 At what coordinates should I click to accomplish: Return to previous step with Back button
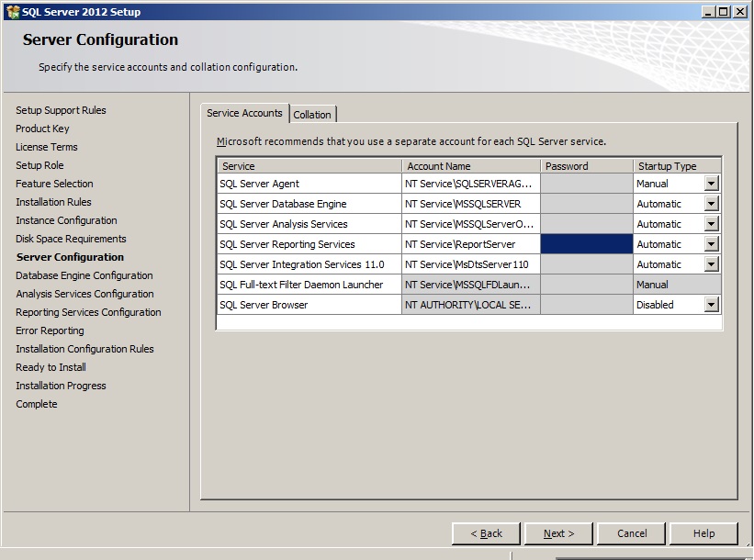486,533
